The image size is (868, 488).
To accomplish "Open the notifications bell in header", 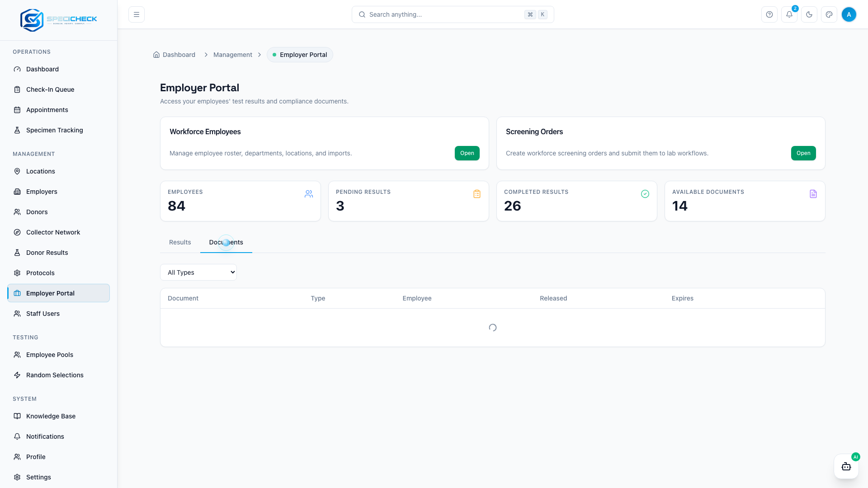I will (789, 14).
